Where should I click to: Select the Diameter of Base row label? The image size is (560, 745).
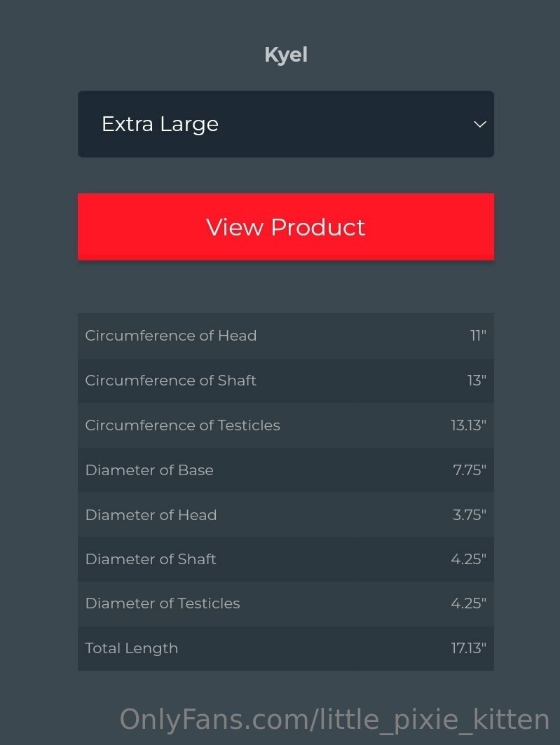(149, 470)
